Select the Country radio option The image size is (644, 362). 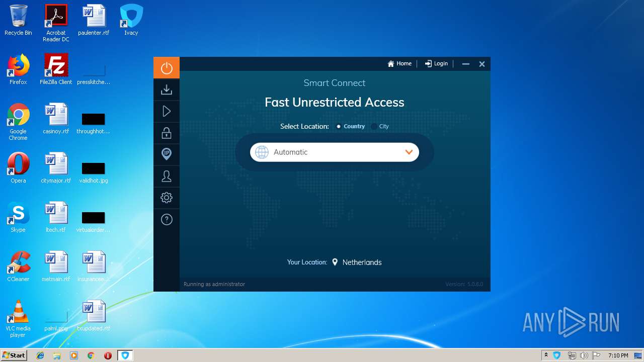pos(351,126)
